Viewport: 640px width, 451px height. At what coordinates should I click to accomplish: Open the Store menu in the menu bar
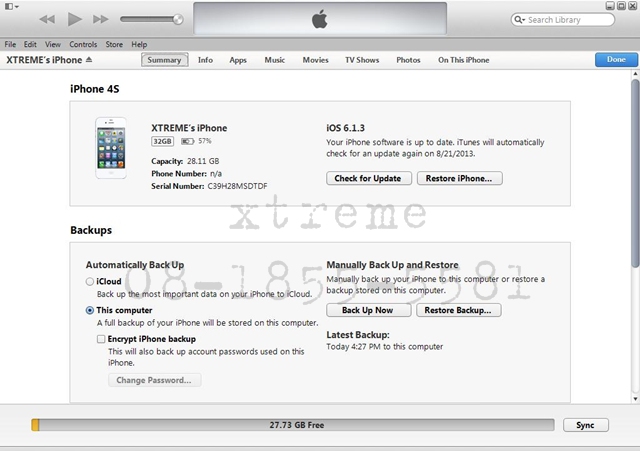(x=114, y=45)
